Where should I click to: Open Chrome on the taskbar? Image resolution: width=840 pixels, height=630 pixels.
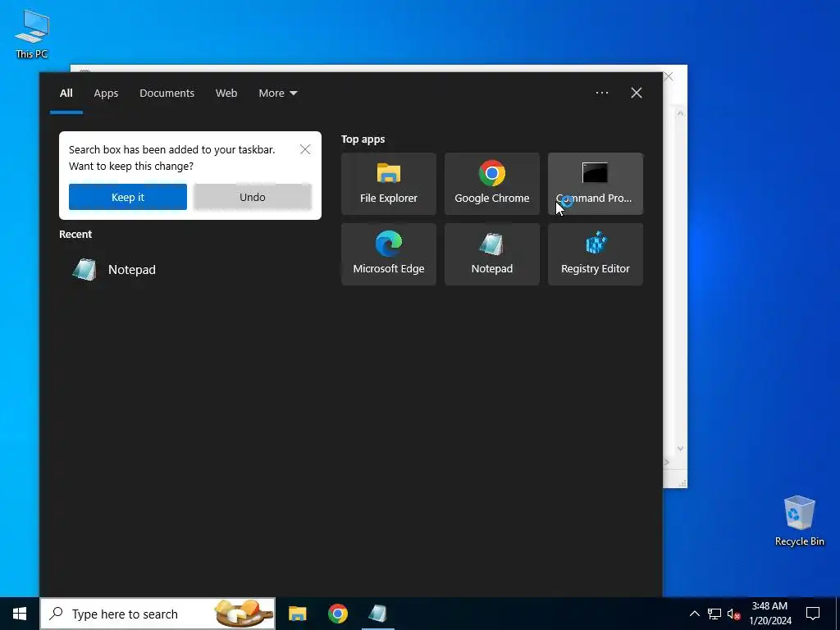pyautogui.click(x=337, y=614)
